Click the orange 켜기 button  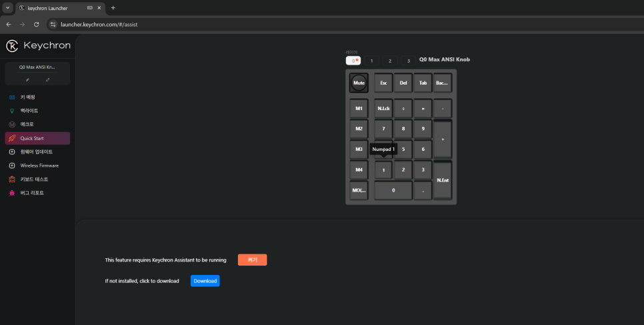pyautogui.click(x=252, y=260)
